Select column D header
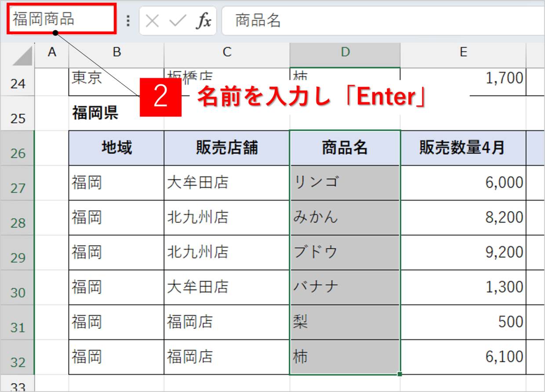 click(345, 52)
